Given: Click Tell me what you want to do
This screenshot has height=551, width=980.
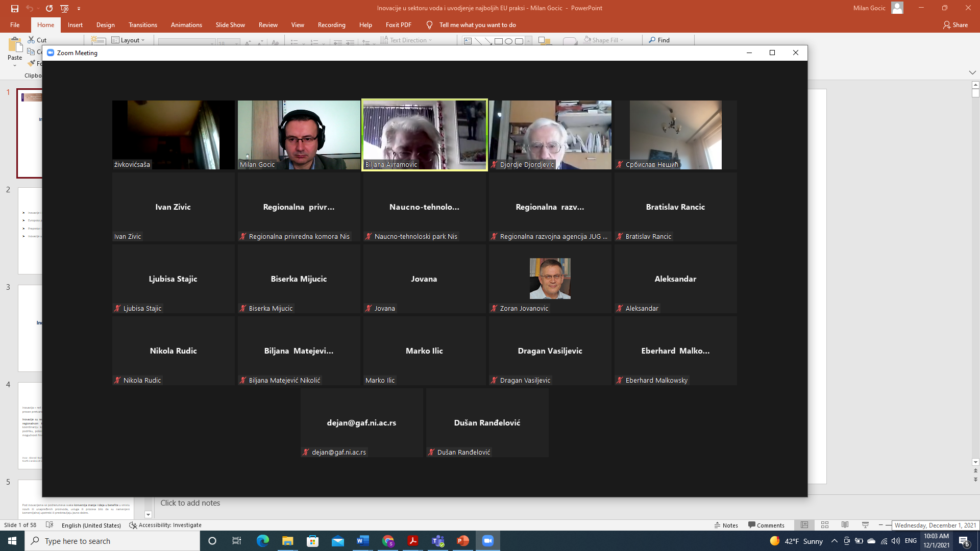Looking at the screenshot, I should click(x=477, y=25).
